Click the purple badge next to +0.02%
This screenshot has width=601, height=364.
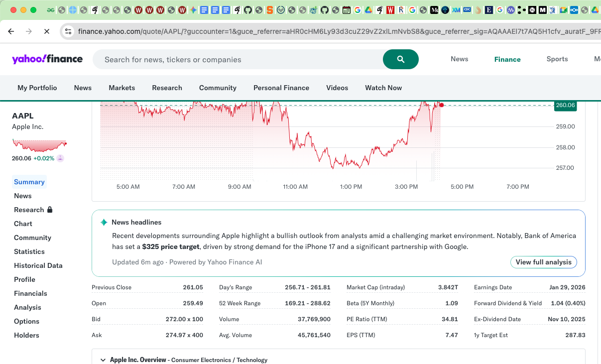click(x=60, y=158)
